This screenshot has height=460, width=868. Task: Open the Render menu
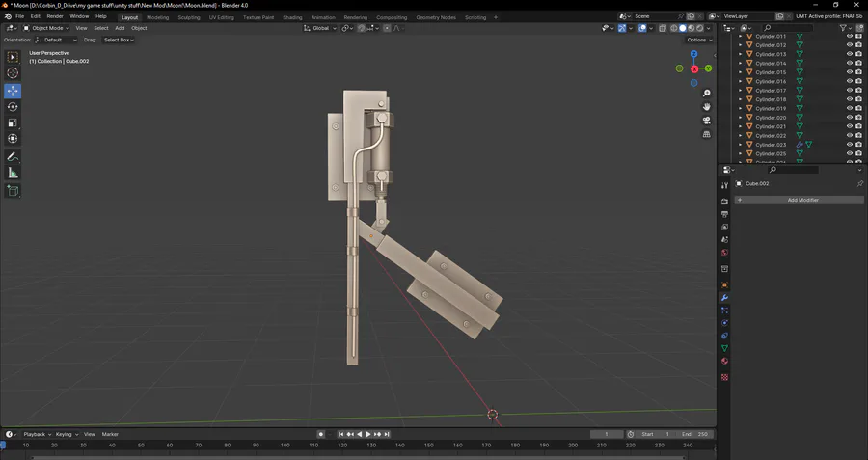coord(55,16)
